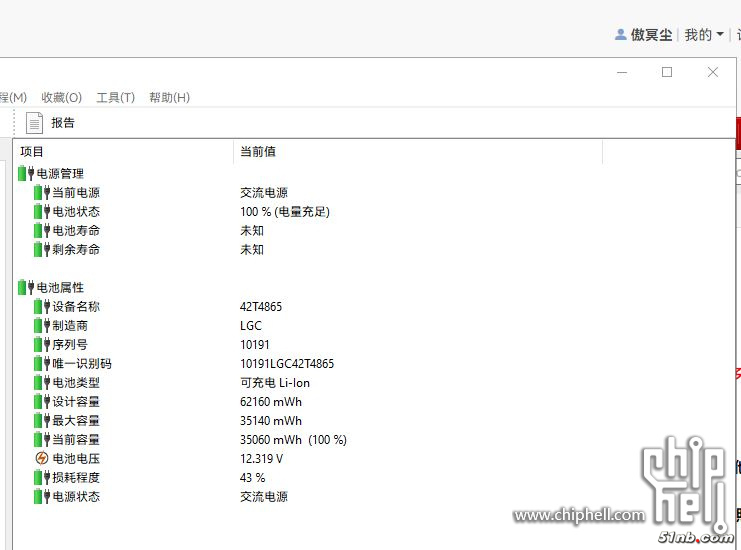Select the 设备名称 row label

point(76,307)
